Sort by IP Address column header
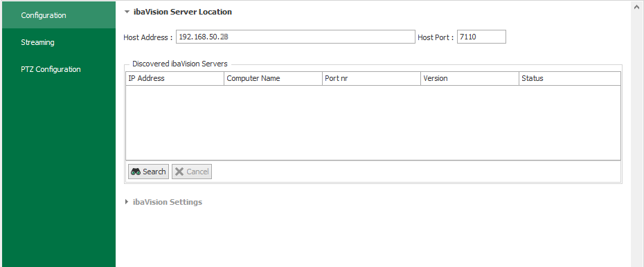 point(175,78)
